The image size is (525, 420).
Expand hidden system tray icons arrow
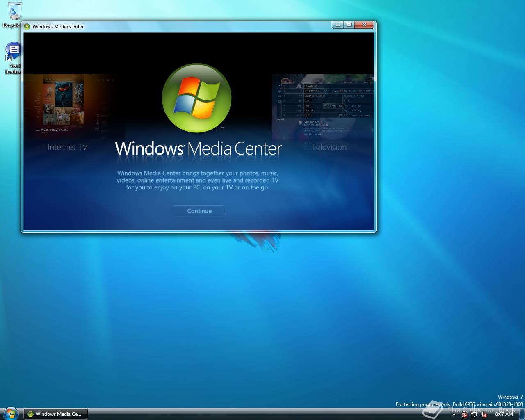point(454,414)
